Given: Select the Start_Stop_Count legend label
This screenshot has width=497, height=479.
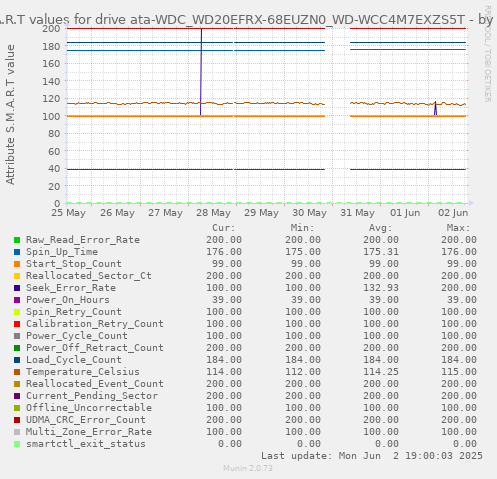Looking at the screenshot, I should (x=74, y=264).
